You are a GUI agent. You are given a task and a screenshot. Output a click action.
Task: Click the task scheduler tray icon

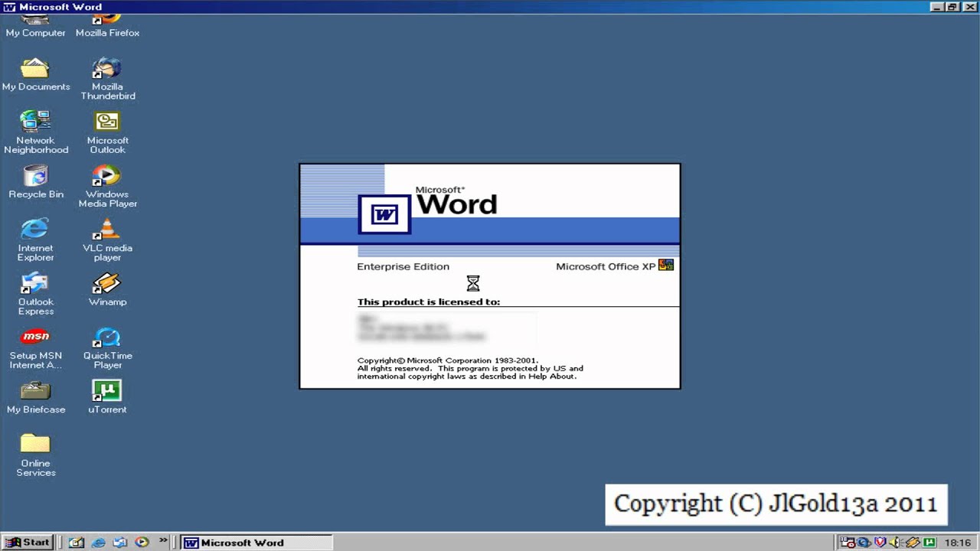click(x=848, y=543)
